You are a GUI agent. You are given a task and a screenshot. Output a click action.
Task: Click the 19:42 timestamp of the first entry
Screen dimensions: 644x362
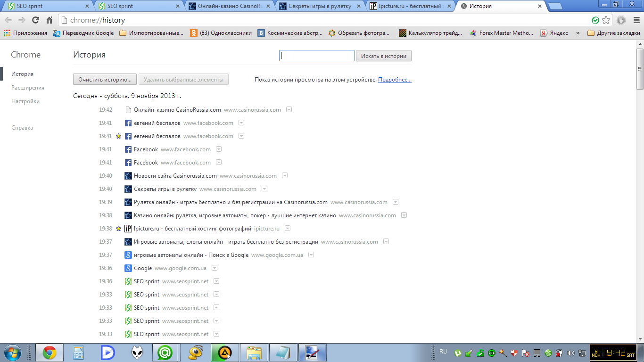(106, 110)
